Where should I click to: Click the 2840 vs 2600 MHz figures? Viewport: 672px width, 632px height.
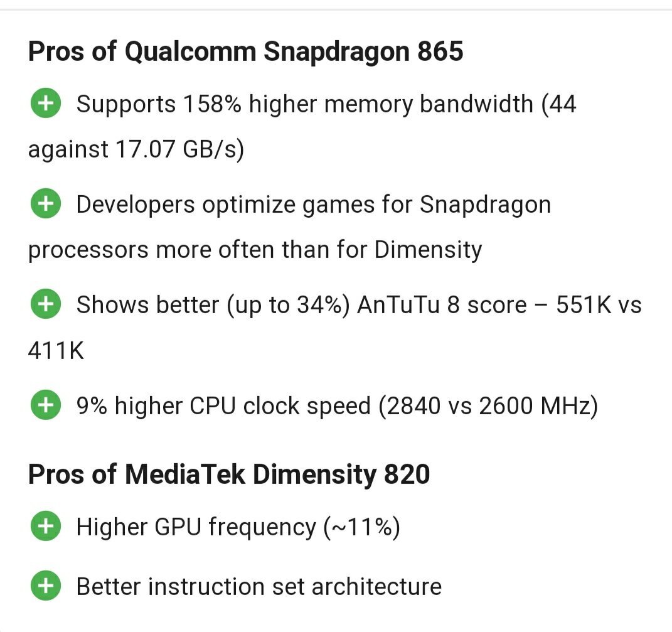(x=488, y=405)
